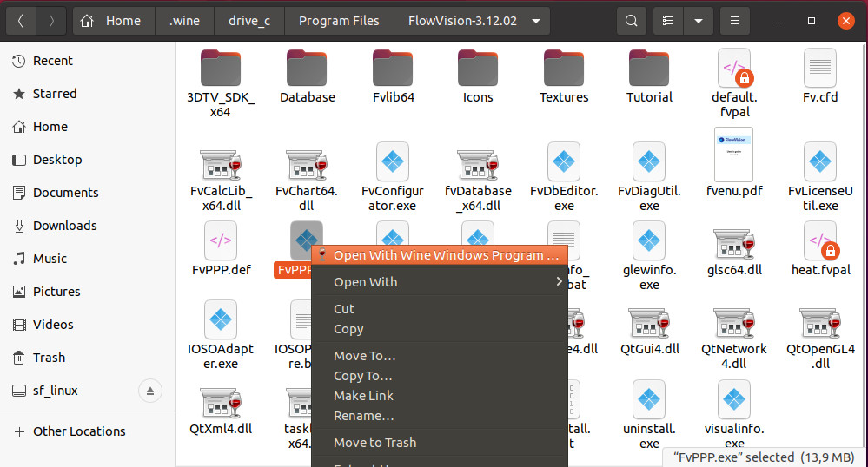Open Music in sidebar
The height and width of the screenshot is (467, 868).
tap(88, 259)
